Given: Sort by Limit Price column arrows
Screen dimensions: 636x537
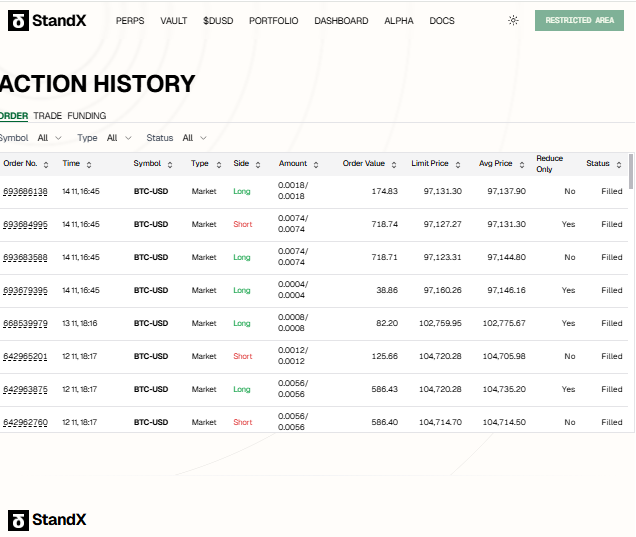Looking at the screenshot, I should [x=458, y=164].
